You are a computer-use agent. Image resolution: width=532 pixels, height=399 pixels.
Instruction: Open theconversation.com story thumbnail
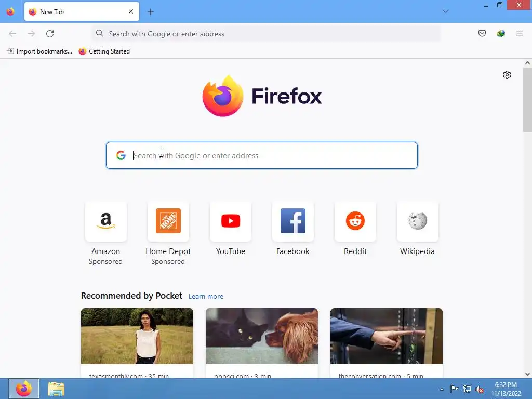[x=387, y=336]
